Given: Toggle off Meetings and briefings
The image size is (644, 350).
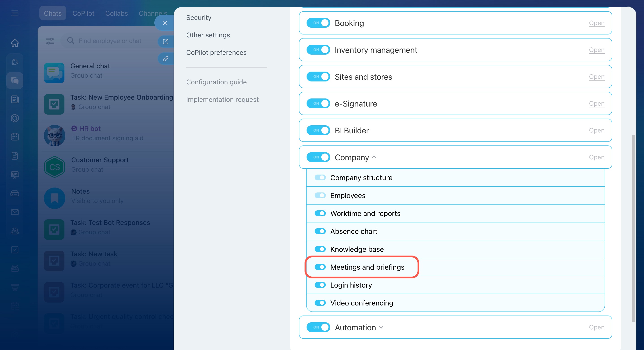Looking at the screenshot, I should pyautogui.click(x=320, y=267).
